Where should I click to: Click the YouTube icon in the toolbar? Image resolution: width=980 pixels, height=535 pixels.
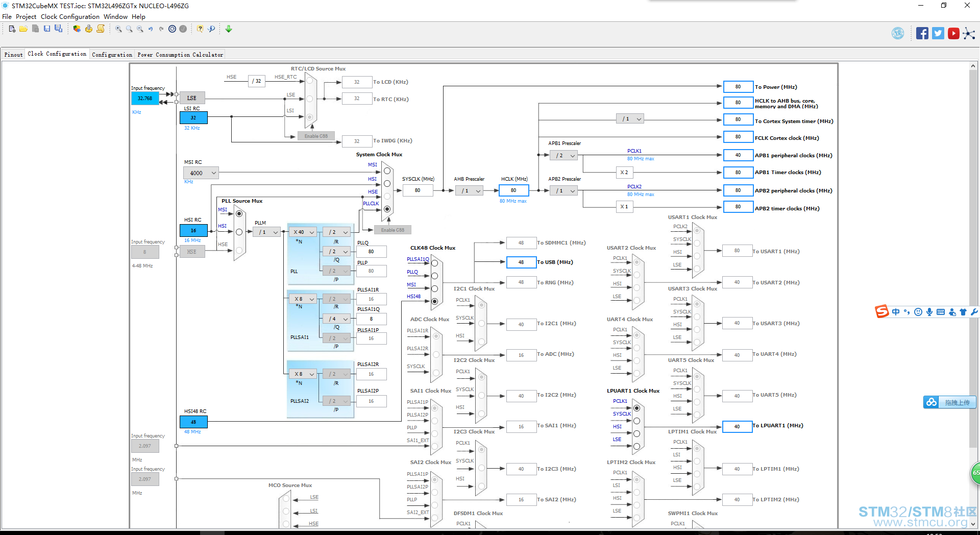click(x=953, y=34)
